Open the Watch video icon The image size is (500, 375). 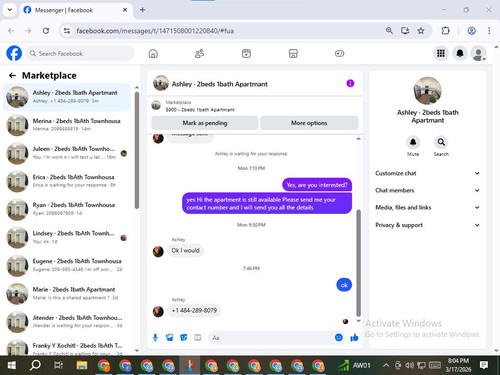(x=246, y=53)
